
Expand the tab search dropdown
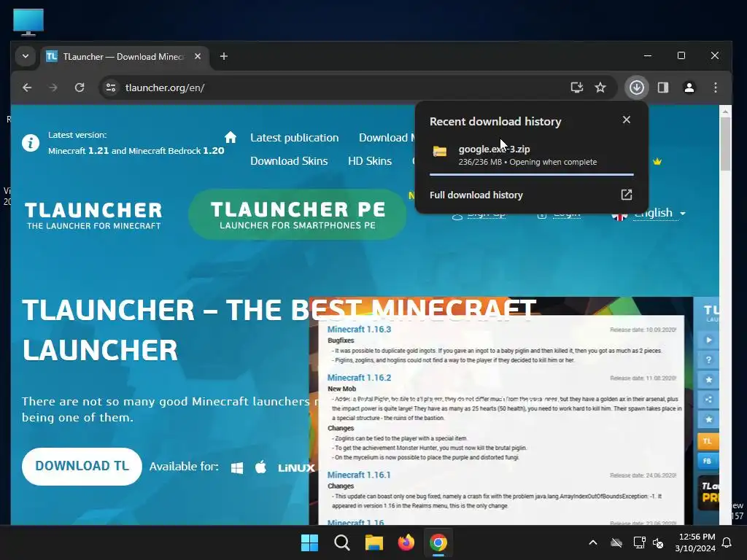click(26, 56)
